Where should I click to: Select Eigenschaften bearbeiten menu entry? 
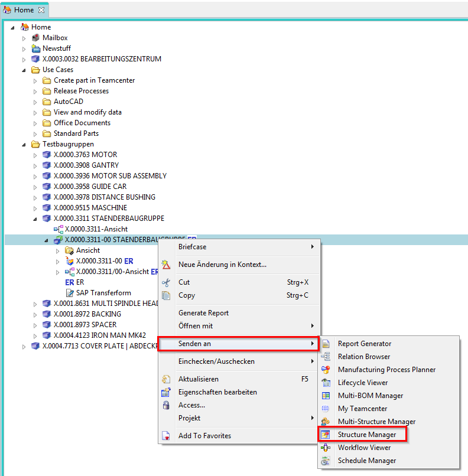pos(217,392)
